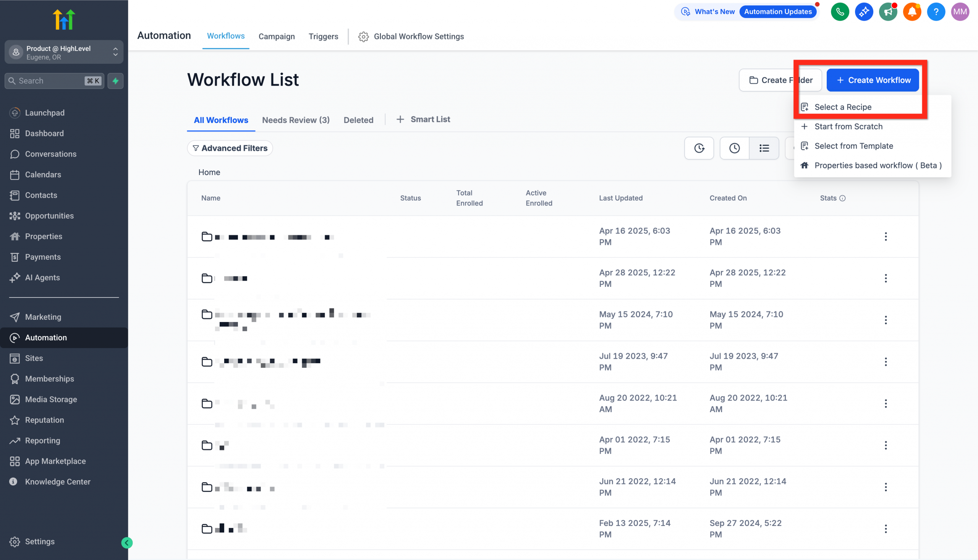Choose Start from Scratch option
This screenshot has width=978, height=560.
click(849, 126)
